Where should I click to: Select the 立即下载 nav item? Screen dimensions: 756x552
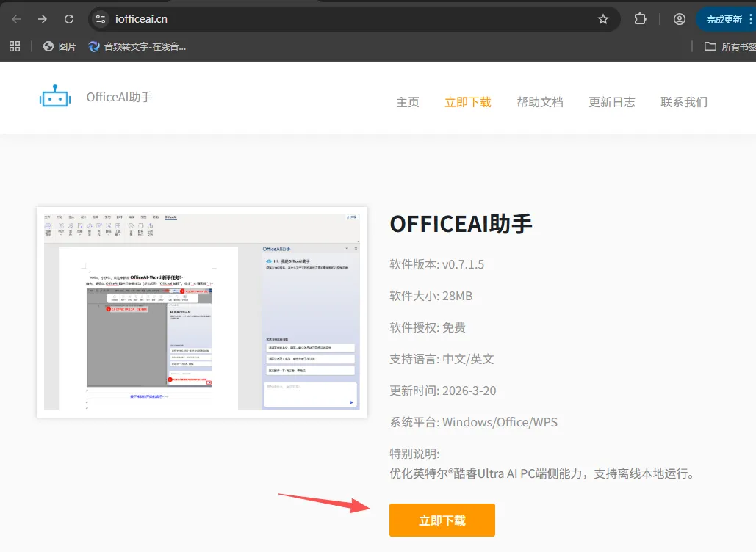point(468,102)
